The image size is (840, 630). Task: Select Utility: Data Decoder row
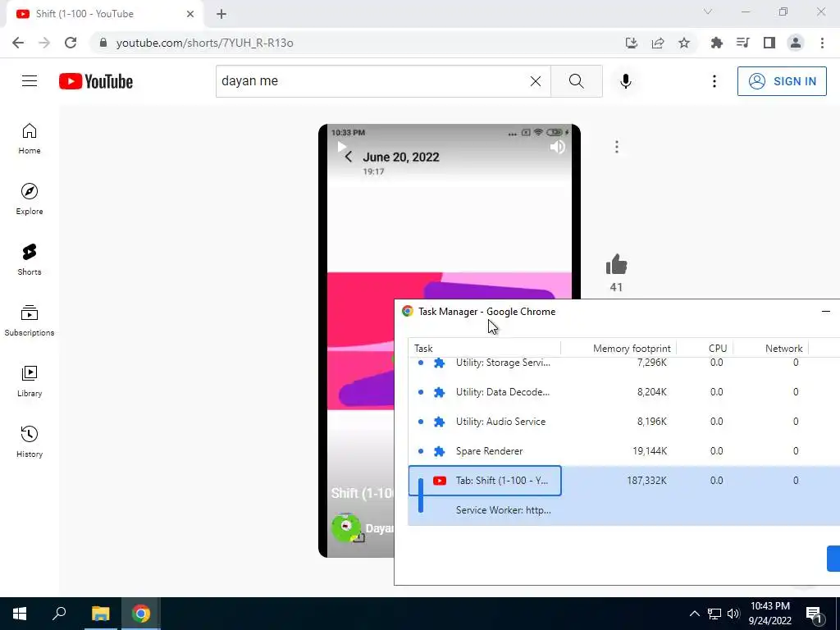[624, 392]
